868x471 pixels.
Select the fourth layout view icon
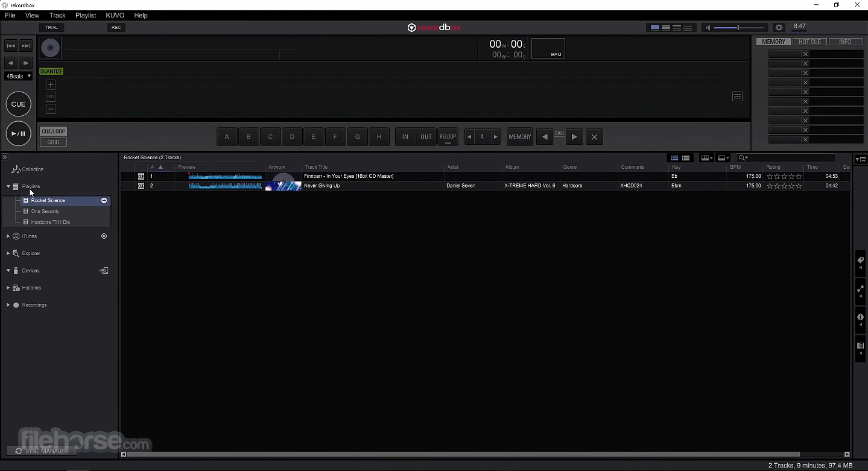(688, 28)
